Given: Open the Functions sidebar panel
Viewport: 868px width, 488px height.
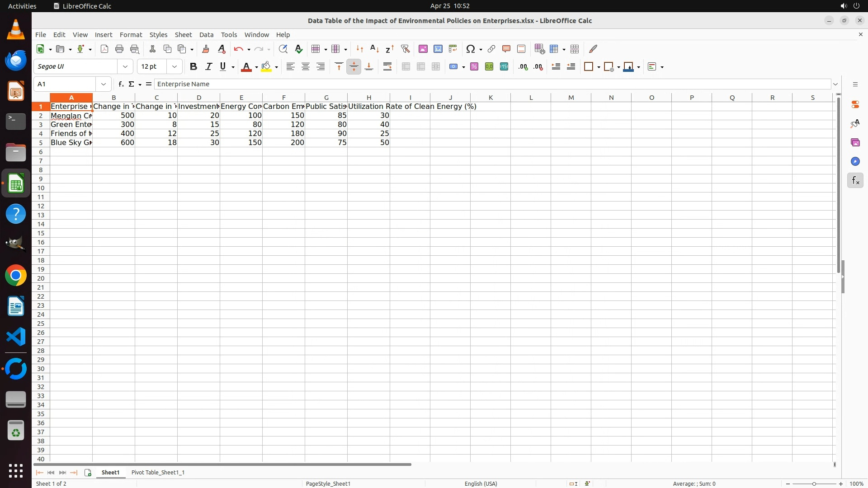Looking at the screenshot, I should click(855, 181).
